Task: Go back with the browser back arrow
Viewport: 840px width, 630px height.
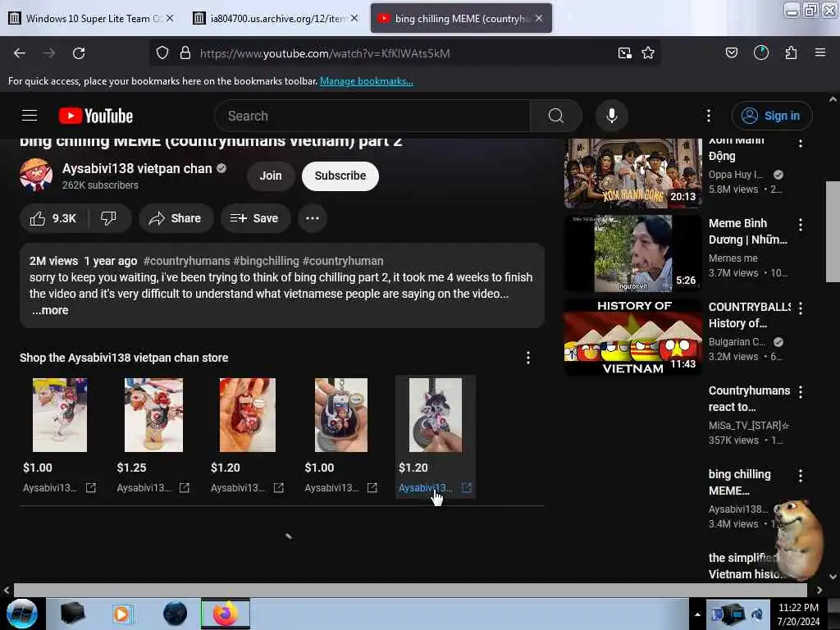Action: coord(20,53)
